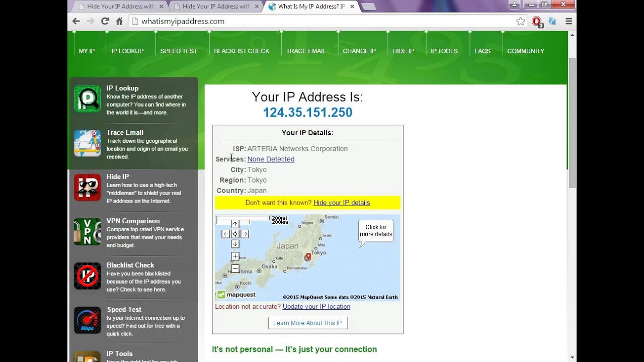The width and height of the screenshot is (644, 362).
Task: Switch to second Hide Your IP Address tab
Action: (215, 7)
